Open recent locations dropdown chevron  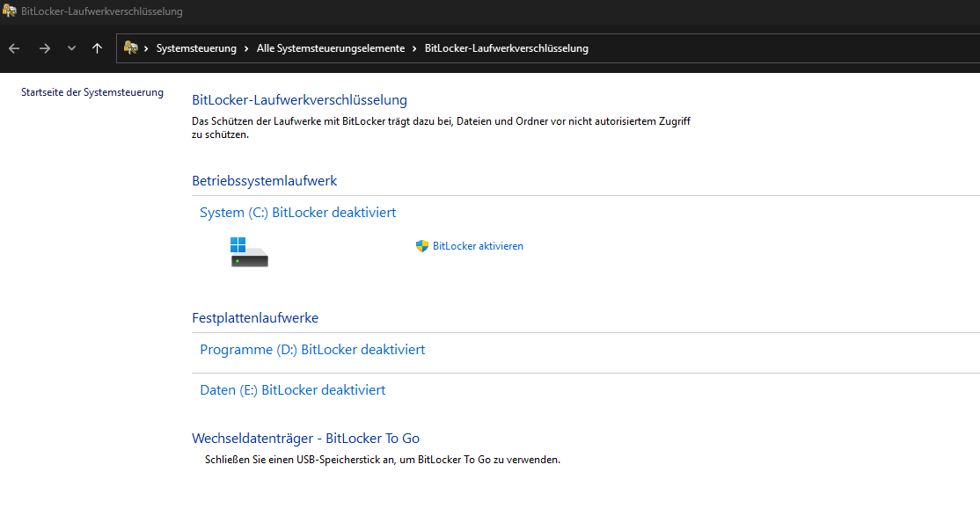(71, 48)
